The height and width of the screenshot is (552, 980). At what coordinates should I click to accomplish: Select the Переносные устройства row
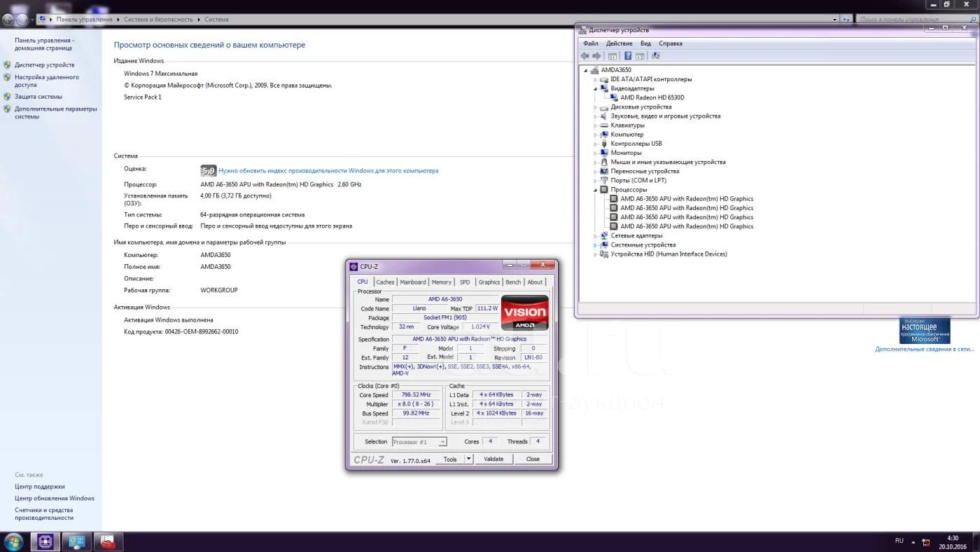point(645,171)
